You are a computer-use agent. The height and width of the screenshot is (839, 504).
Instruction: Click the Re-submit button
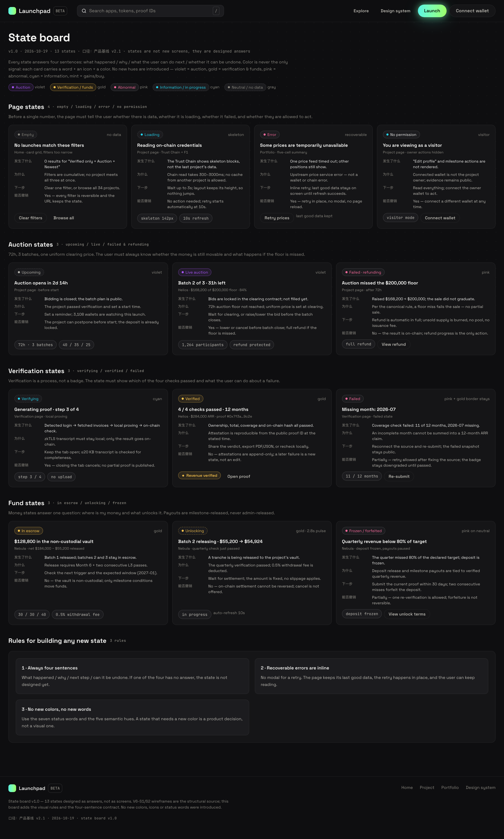pyautogui.click(x=399, y=476)
